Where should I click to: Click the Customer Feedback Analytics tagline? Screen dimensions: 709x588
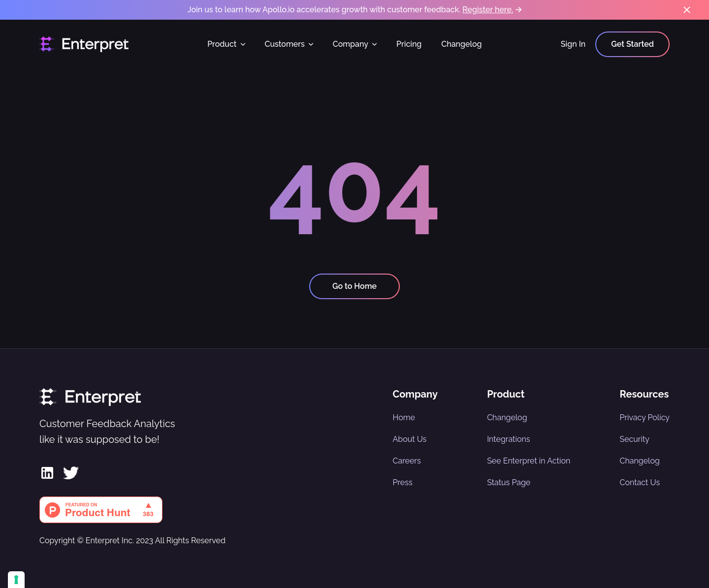[107, 432]
